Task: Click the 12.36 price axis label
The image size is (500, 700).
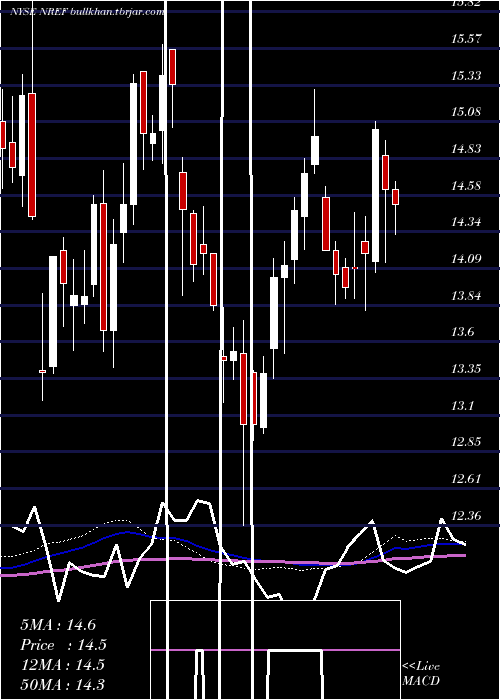Action: point(467,516)
